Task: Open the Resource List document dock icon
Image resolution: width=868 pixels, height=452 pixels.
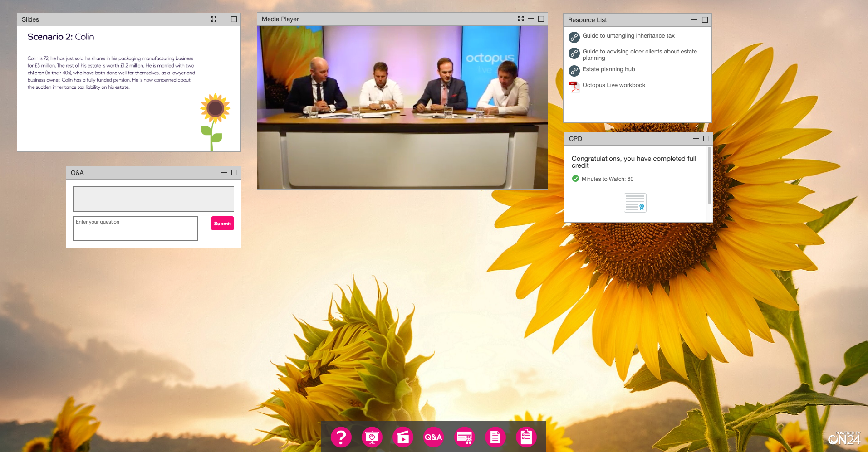Action: [495, 437]
